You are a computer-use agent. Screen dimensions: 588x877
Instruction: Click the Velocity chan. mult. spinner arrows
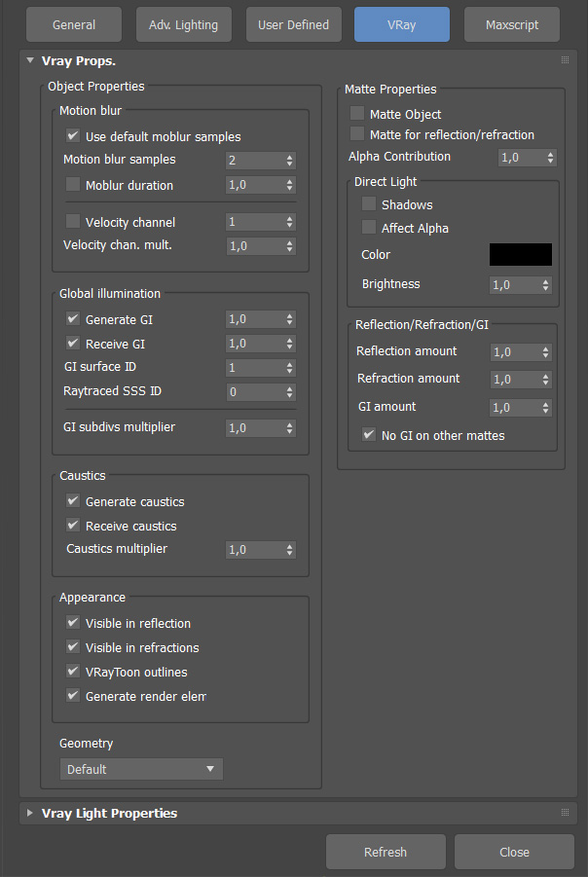(289, 246)
